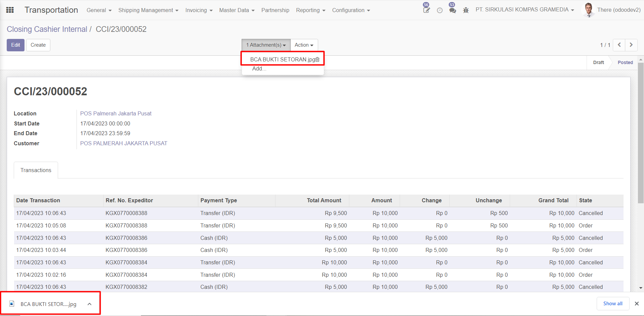Screen dimensions: 644x316
Task: Switch to the Transactions tab
Action: coord(36,170)
